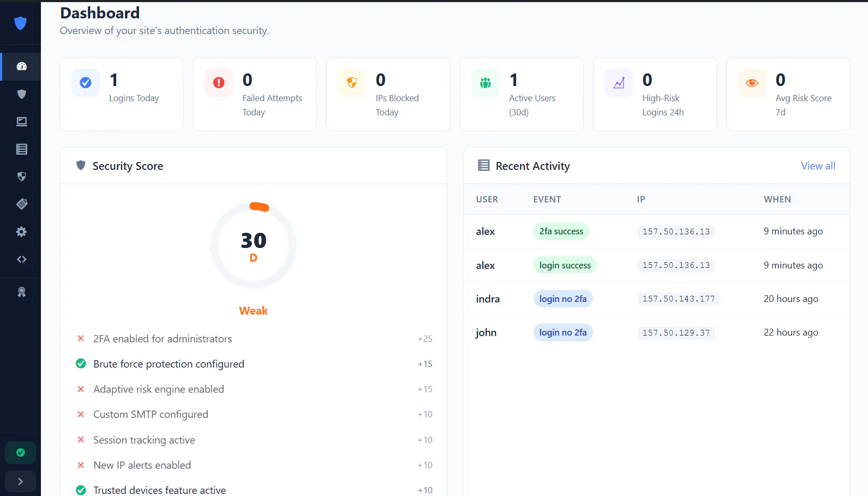868x496 pixels.
Task: Open the Dashboard gauge sidebar icon
Action: pos(22,67)
